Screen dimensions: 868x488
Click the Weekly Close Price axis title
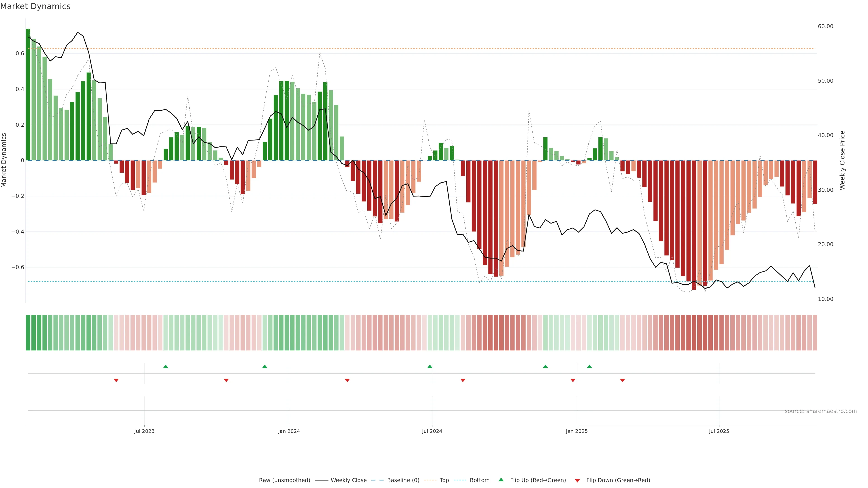pyautogui.click(x=842, y=160)
